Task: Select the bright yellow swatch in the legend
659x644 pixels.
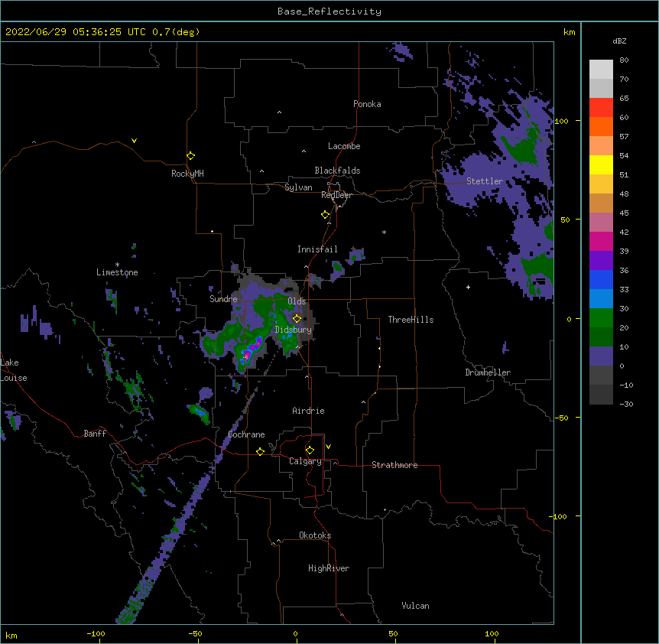Action: coord(601,164)
